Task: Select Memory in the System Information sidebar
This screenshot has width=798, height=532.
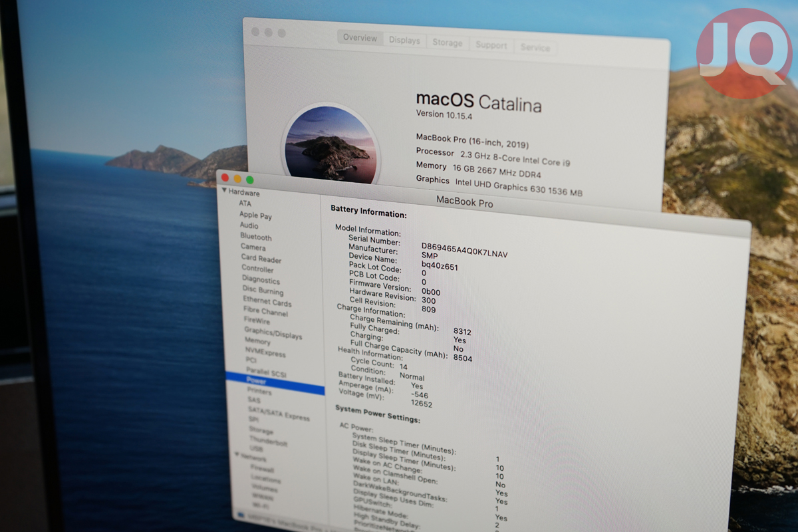Action: pos(257,342)
